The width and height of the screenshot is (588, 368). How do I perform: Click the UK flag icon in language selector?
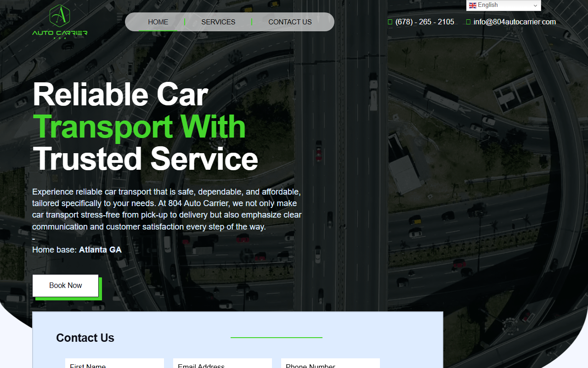click(472, 5)
